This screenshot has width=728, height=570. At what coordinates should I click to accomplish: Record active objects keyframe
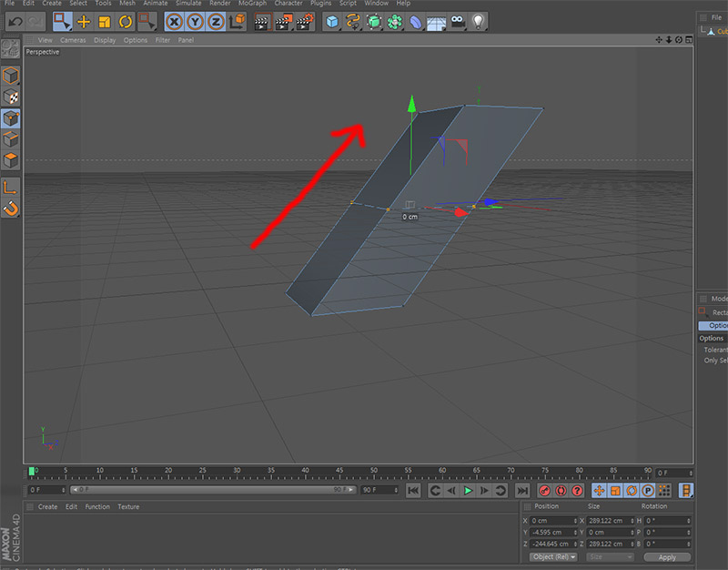(544, 491)
